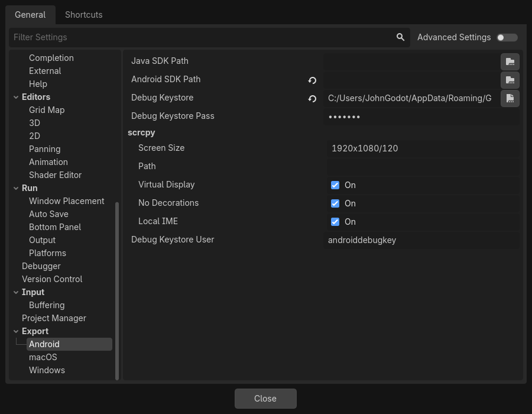The height and width of the screenshot is (414, 532).
Task: Select 2D under Editors
Action: pos(35,136)
